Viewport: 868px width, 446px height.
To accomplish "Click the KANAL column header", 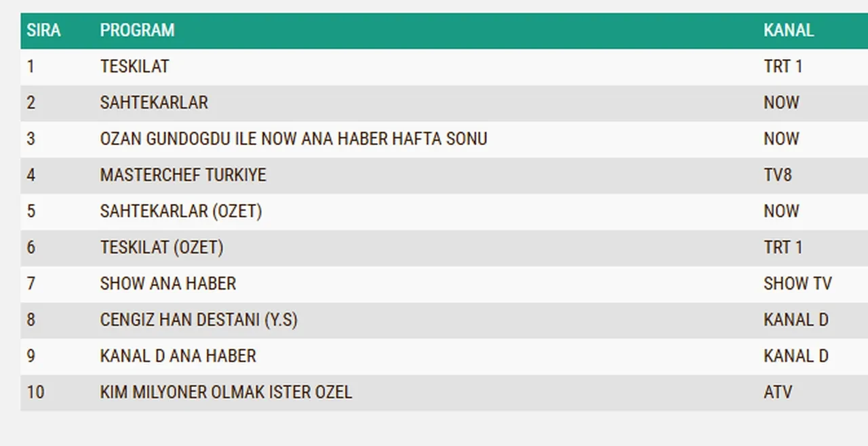I will pos(788,31).
